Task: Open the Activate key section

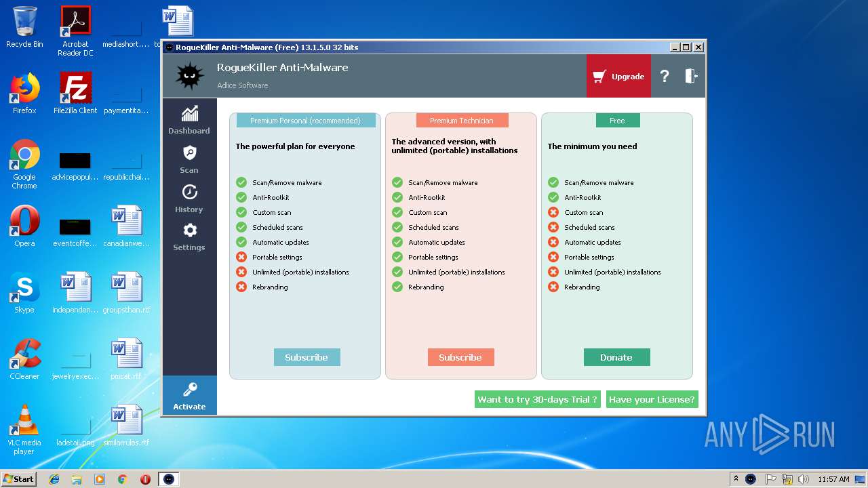Action: pos(189,396)
